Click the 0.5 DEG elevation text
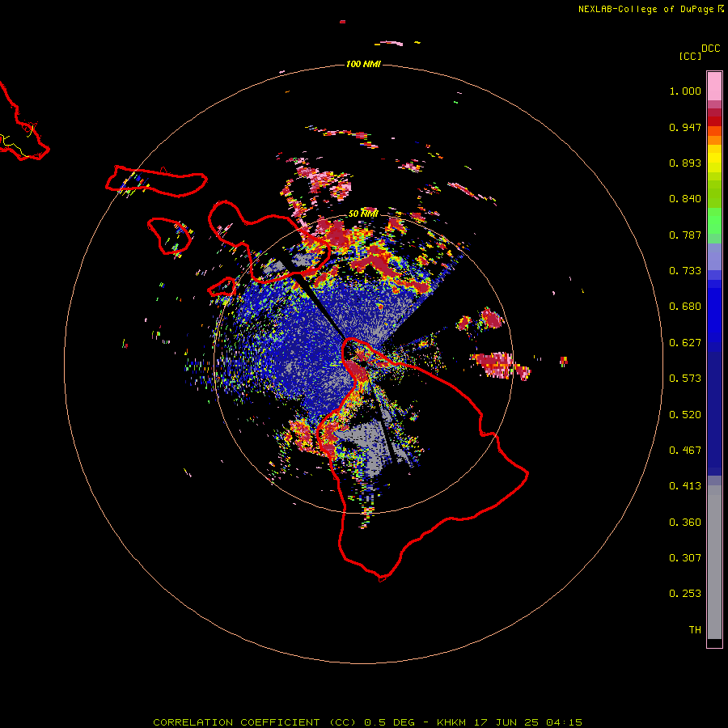The width and height of the screenshot is (728, 728). tap(390, 722)
